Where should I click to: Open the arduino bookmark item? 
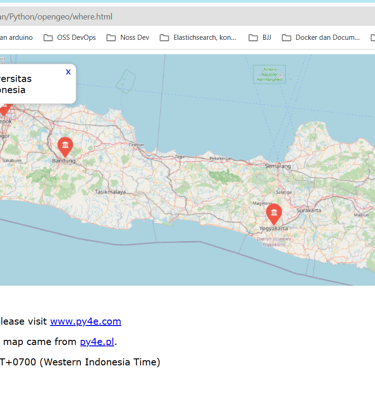tap(16, 38)
